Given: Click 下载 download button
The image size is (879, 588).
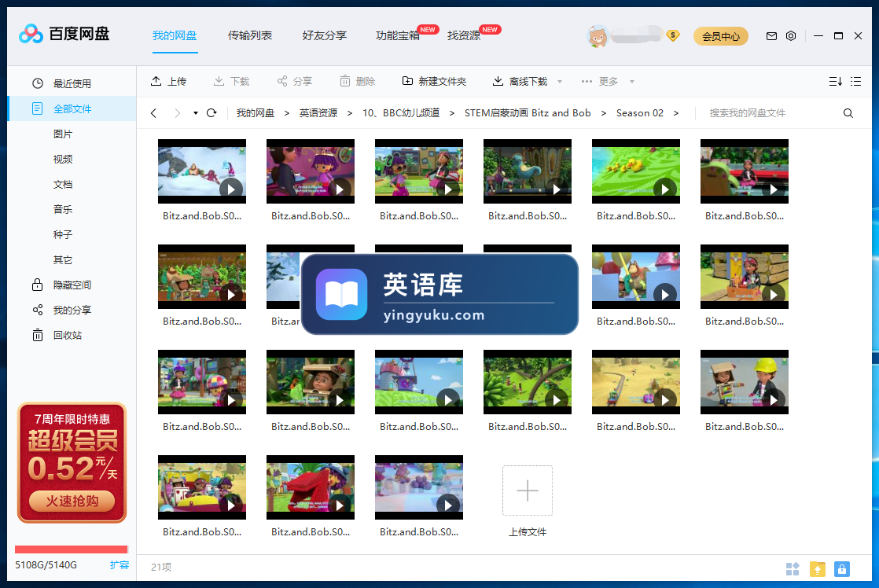Looking at the screenshot, I should 231,81.
